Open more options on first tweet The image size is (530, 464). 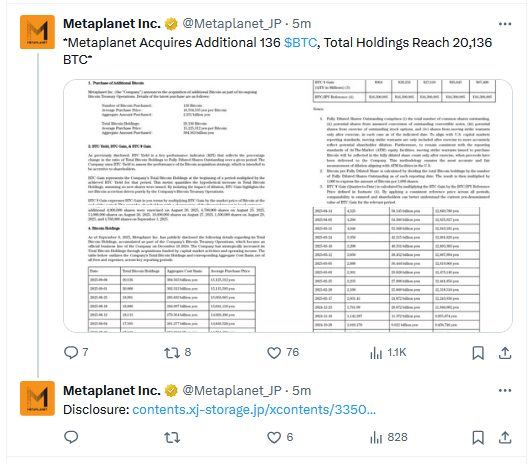pyautogui.click(x=505, y=24)
